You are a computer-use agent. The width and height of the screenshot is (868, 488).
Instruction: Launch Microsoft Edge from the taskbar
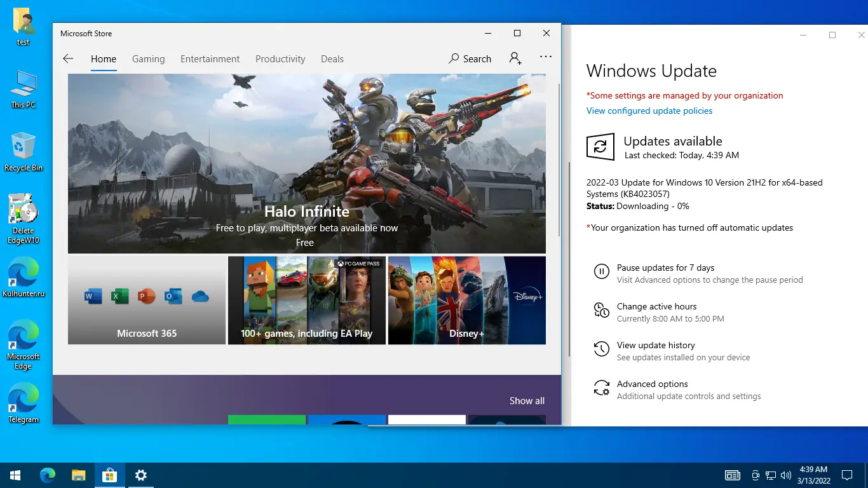(48, 475)
